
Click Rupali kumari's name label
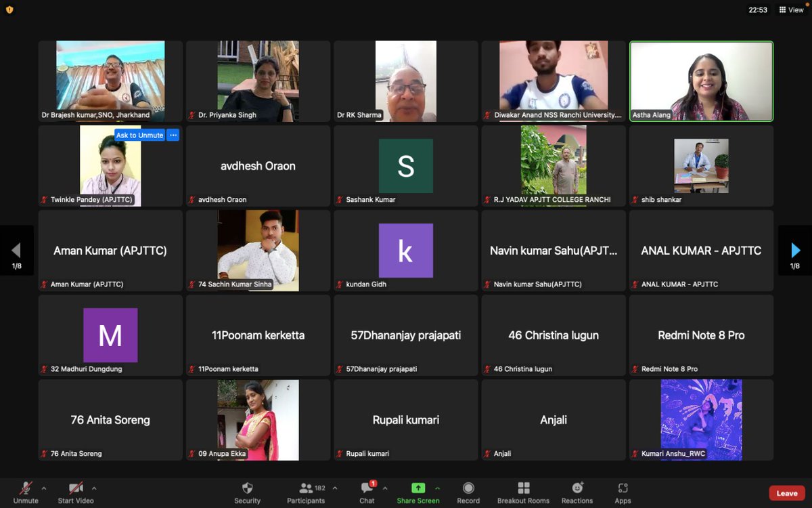point(367,454)
